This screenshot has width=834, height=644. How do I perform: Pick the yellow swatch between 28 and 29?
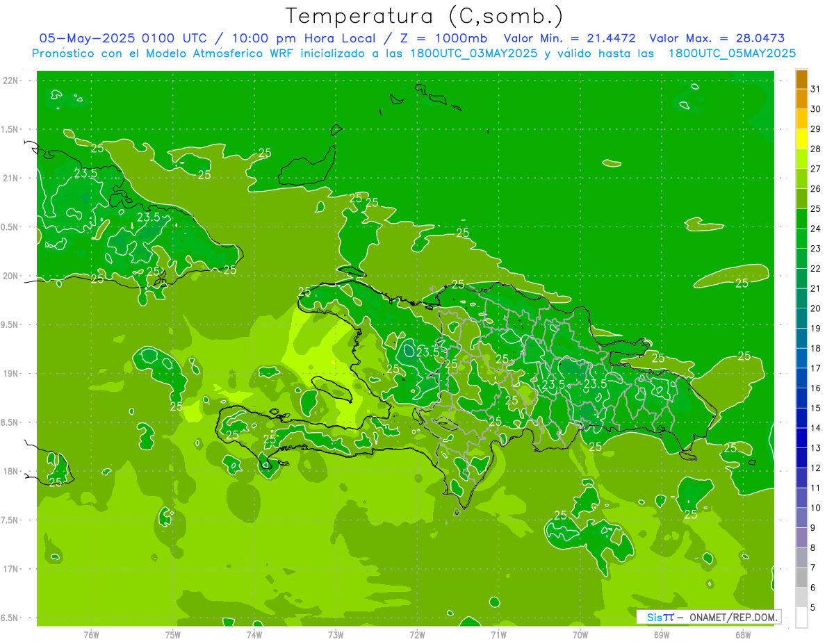(801, 139)
